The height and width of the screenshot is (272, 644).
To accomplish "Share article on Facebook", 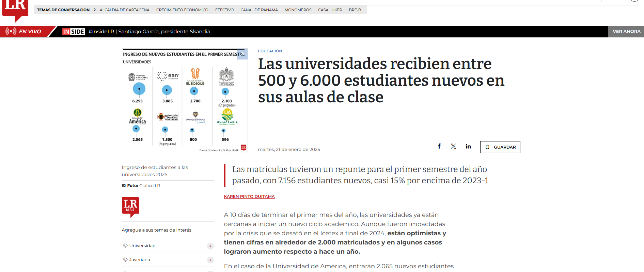I will tap(439, 146).
